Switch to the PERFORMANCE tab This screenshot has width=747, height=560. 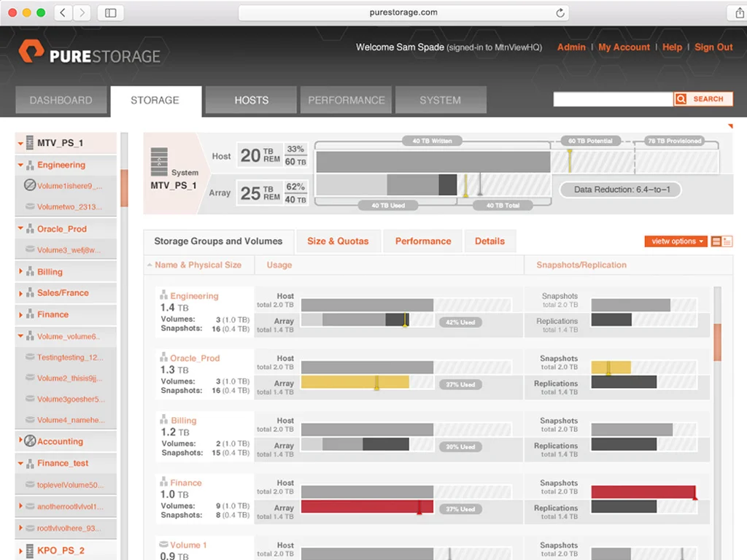346,100
